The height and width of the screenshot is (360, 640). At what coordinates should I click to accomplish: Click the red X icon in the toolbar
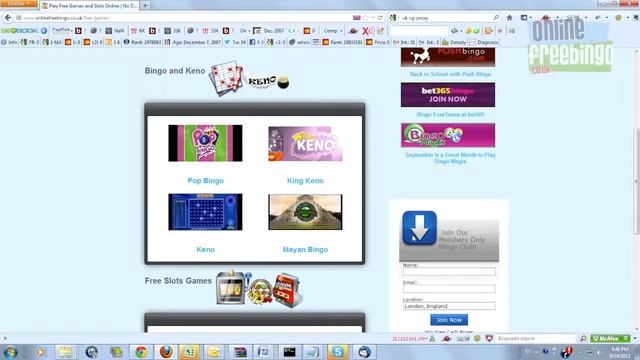point(365,31)
